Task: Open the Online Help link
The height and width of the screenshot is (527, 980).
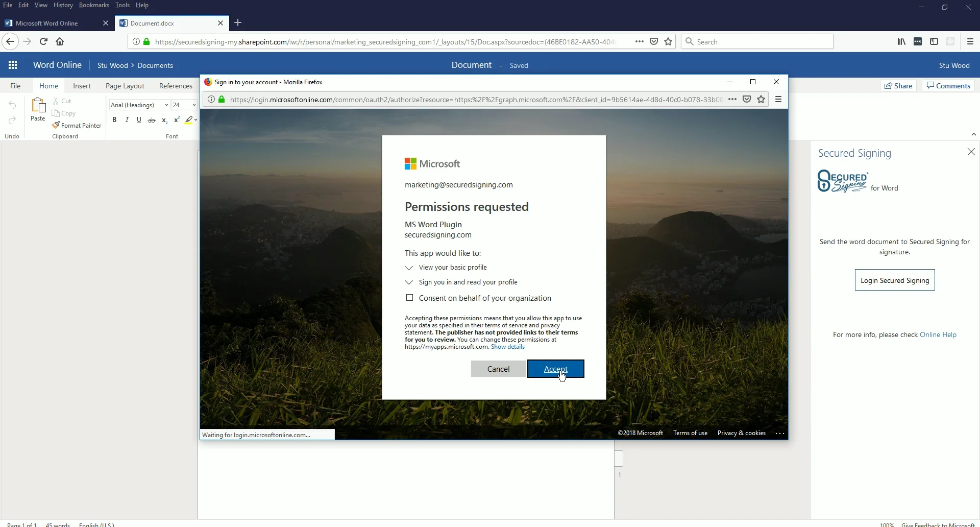Action: (x=939, y=334)
